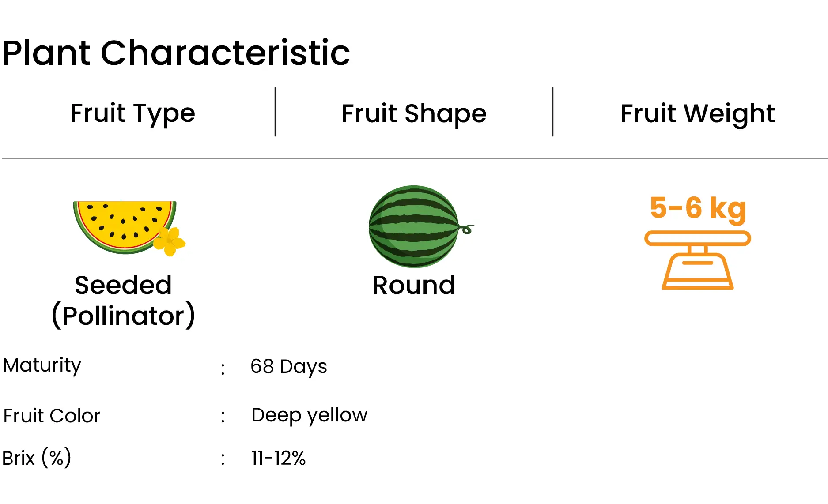828x504 pixels.
Task: Click the Round shape label
Action: coord(414,285)
